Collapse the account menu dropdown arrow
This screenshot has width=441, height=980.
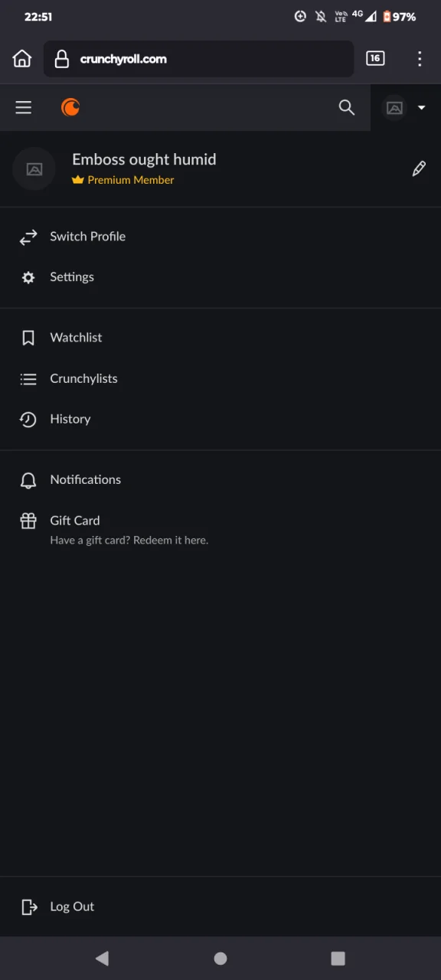coord(421,108)
